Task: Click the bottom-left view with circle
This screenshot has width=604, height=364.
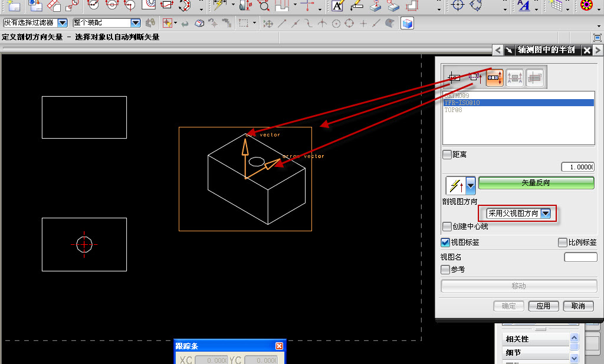Action: click(84, 245)
